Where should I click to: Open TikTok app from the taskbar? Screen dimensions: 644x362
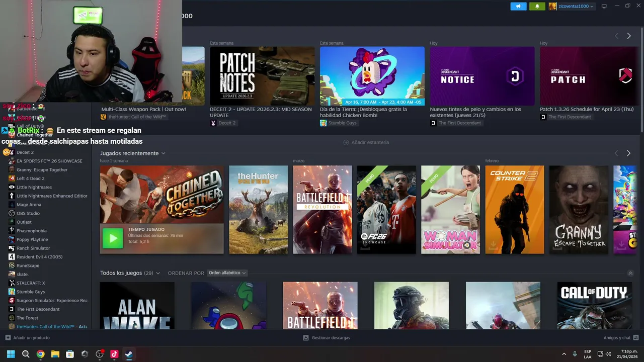(114, 354)
